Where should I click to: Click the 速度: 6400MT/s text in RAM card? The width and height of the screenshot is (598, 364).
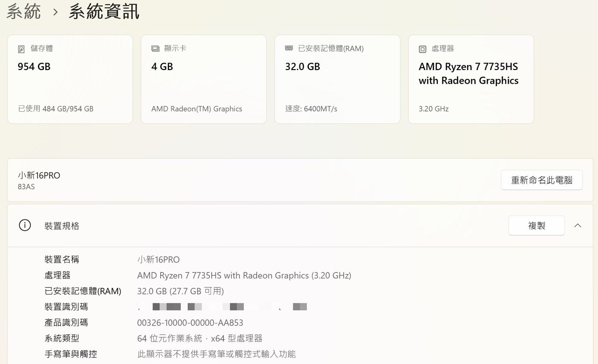(x=311, y=109)
